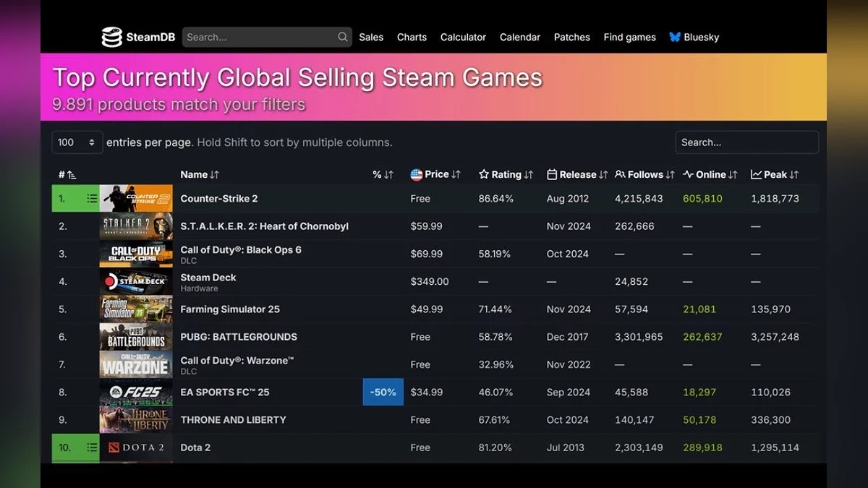
Task: Click the Bluesky butterfly icon
Action: pos(675,37)
